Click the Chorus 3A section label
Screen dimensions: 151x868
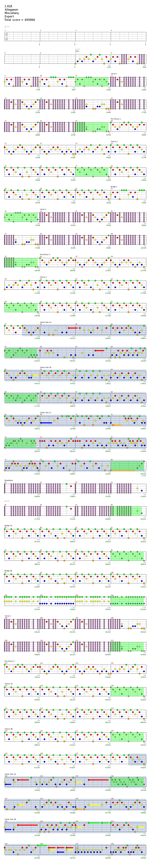click(8, 684)
